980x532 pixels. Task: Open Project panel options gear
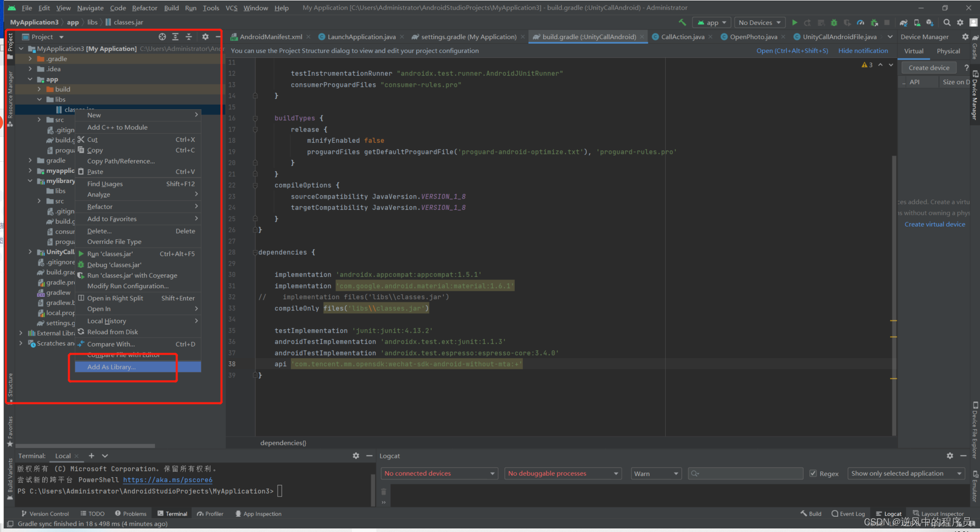pos(205,37)
